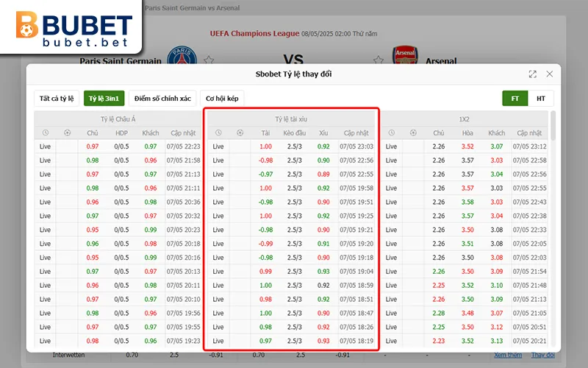Click Chủ odds 2.28 in the 07/05 21:05 row

(439, 314)
